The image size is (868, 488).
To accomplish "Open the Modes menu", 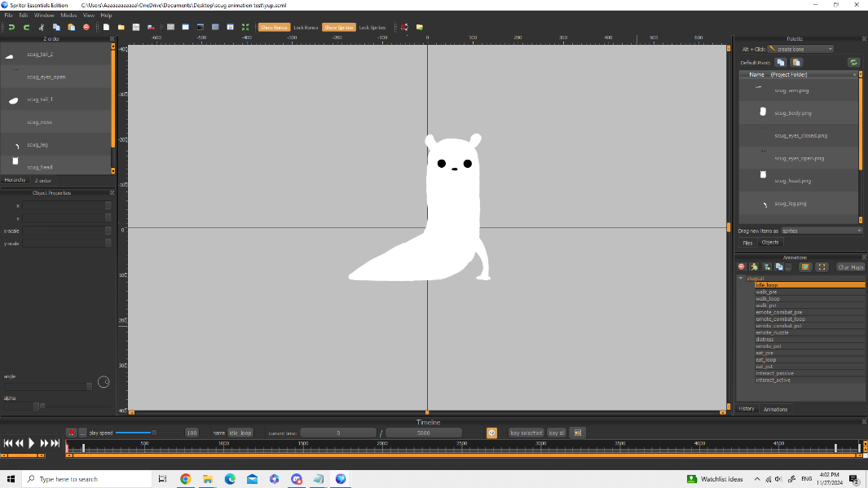I will pyautogui.click(x=68, y=14).
